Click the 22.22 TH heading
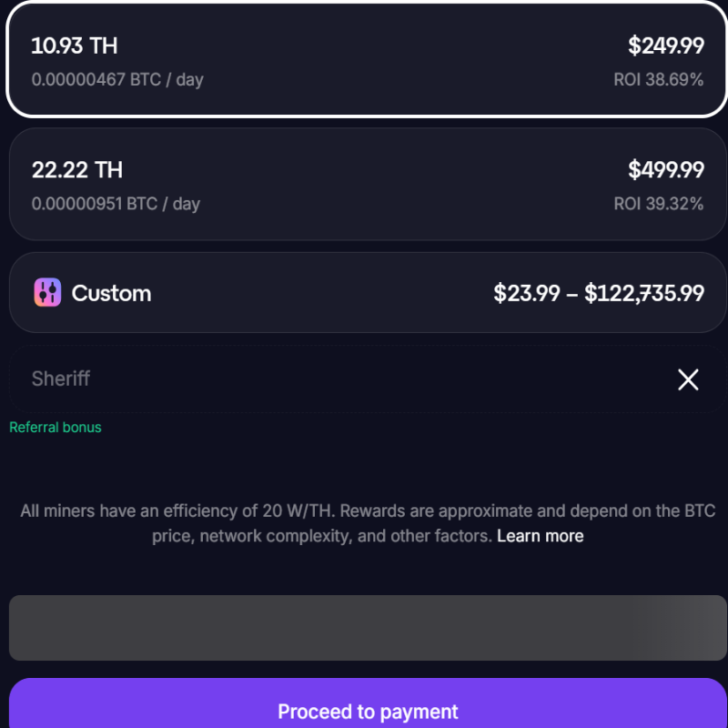This screenshot has width=728, height=728. click(77, 170)
